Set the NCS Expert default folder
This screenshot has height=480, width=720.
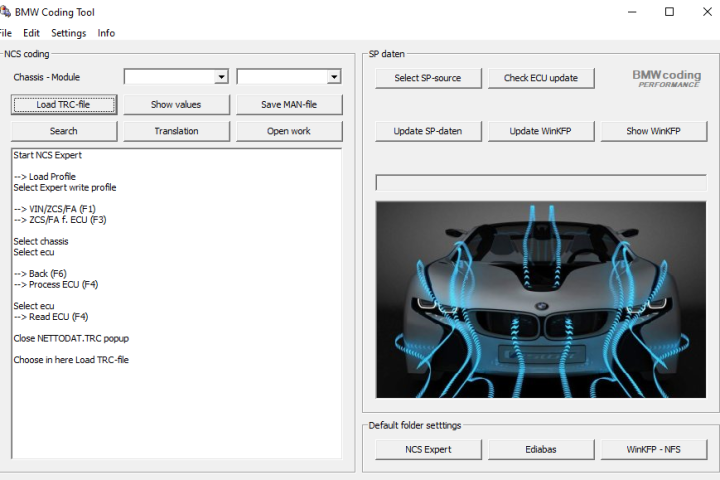[x=429, y=449]
